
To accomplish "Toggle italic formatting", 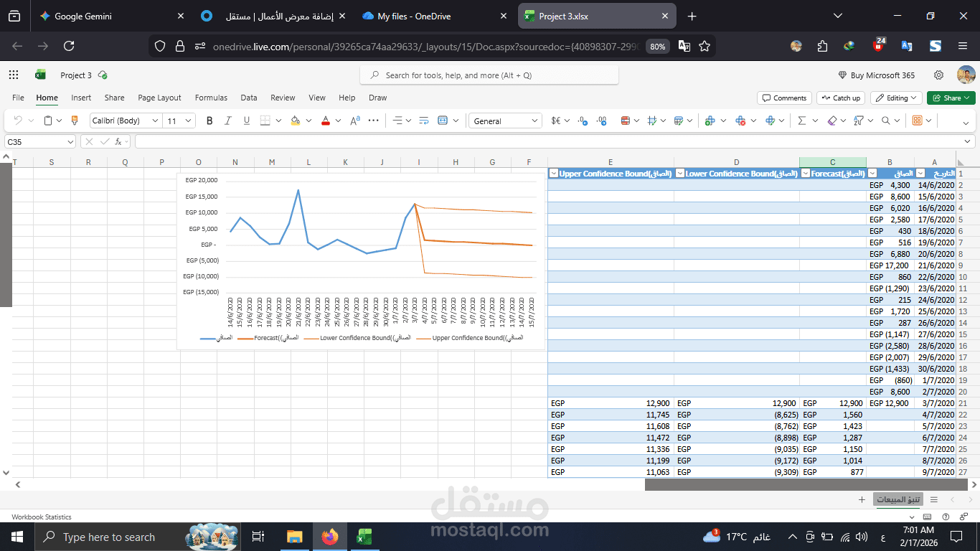I will pyautogui.click(x=228, y=121).
